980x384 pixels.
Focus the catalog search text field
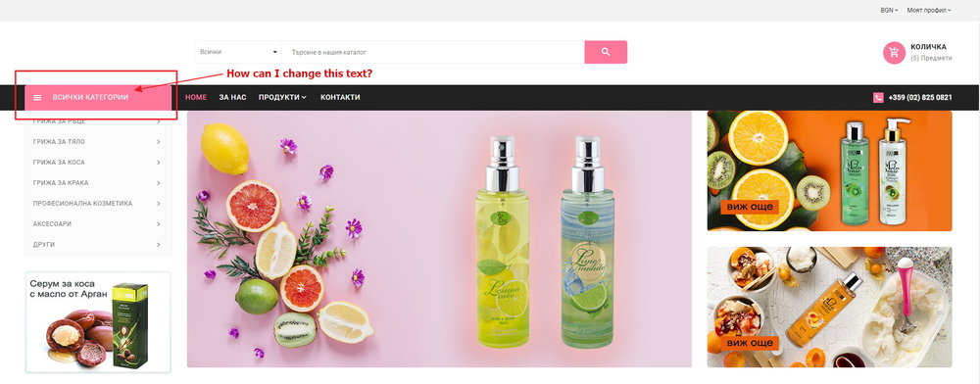433,52
